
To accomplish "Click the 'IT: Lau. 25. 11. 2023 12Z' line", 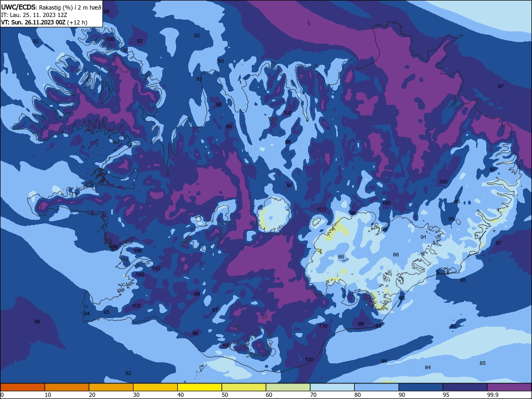I will click(x=34, y=15).
